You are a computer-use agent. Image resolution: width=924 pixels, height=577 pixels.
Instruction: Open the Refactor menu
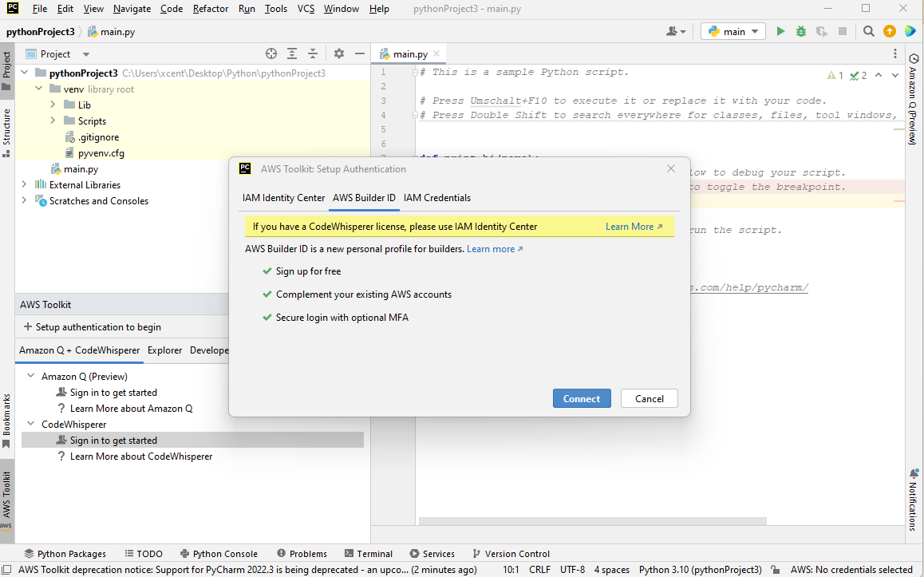(x=211, y=9)
